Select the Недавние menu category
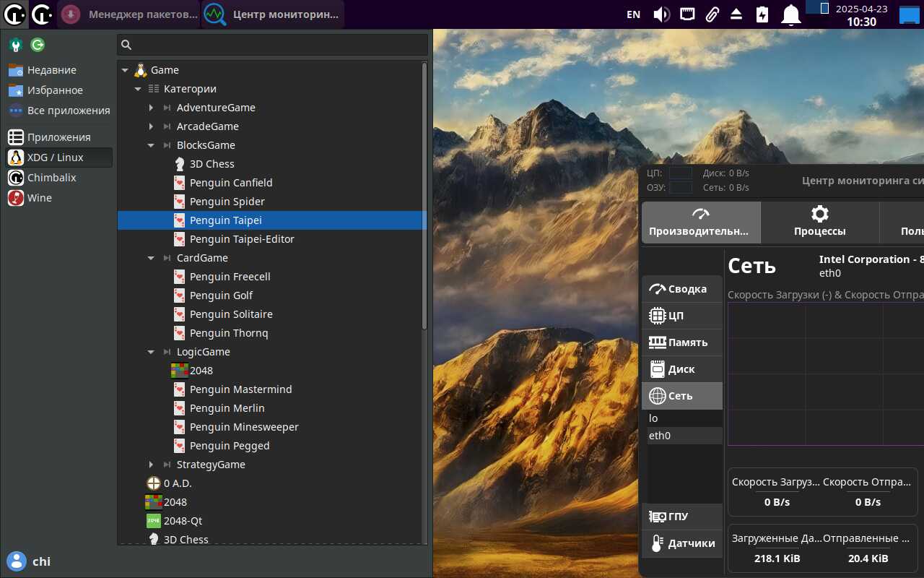924x578 pixels. [58, 70]
